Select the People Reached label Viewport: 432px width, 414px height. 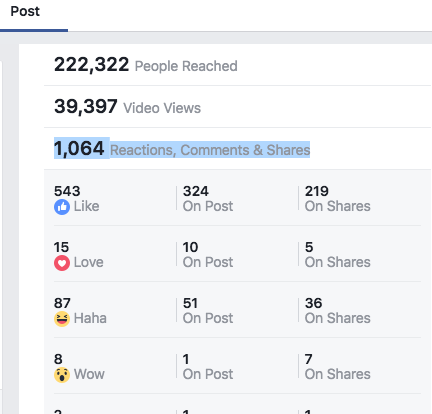coord(186,66)
